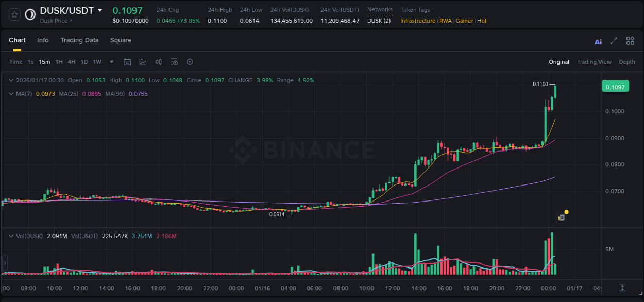The image size is (644, 302).
Task: Open the AI analysis icon
Action: pos(598,41)
